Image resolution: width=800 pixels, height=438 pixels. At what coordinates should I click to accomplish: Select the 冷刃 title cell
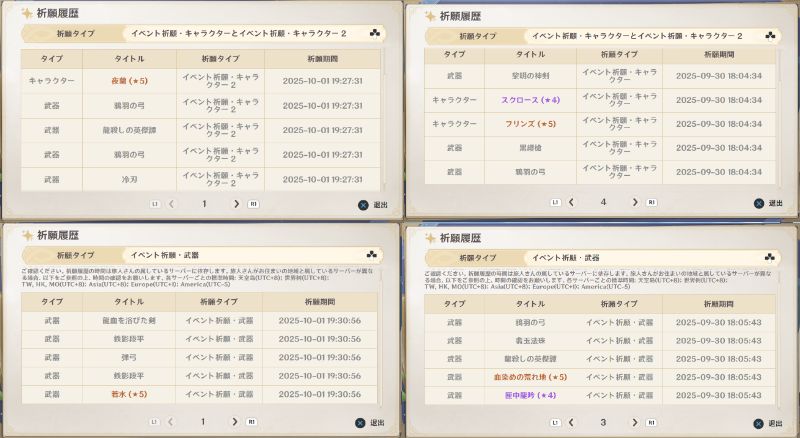point(130,180)
